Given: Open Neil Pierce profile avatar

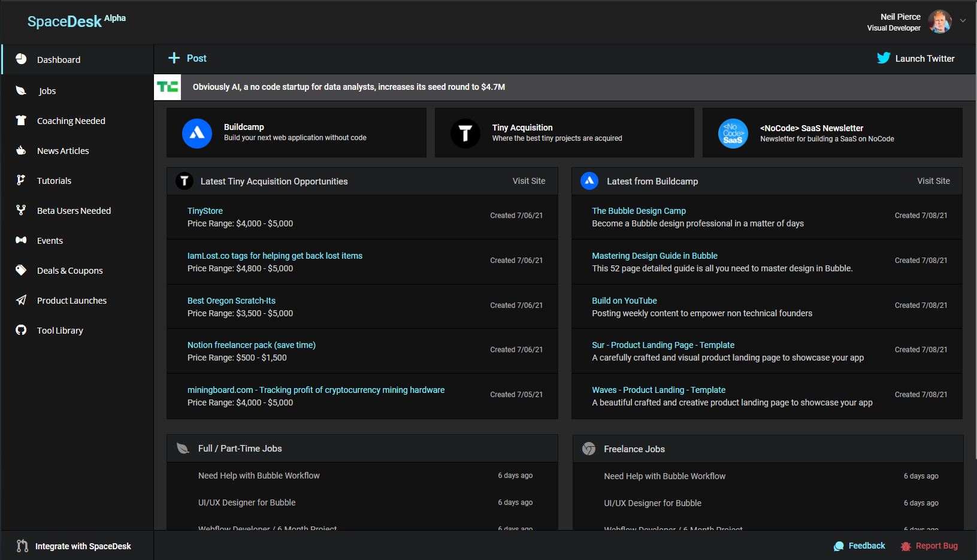Looking at the screenshot, I should pos(940,22).
